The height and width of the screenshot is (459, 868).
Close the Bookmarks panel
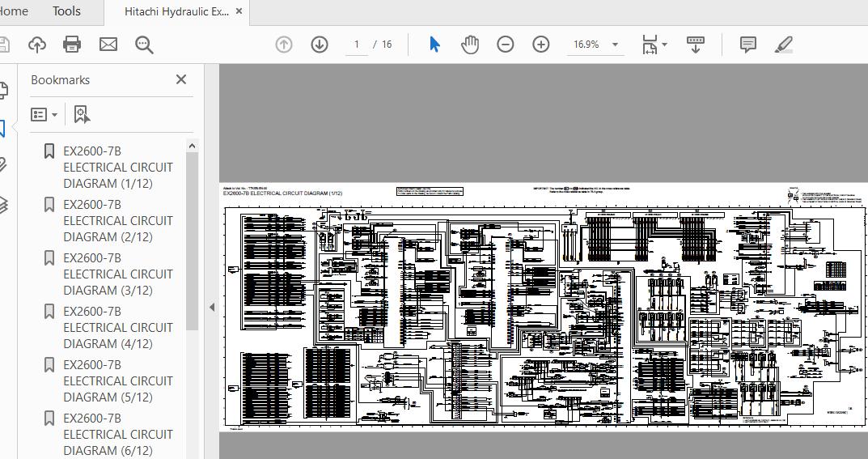pyautogui.click(x=181, y=79)
